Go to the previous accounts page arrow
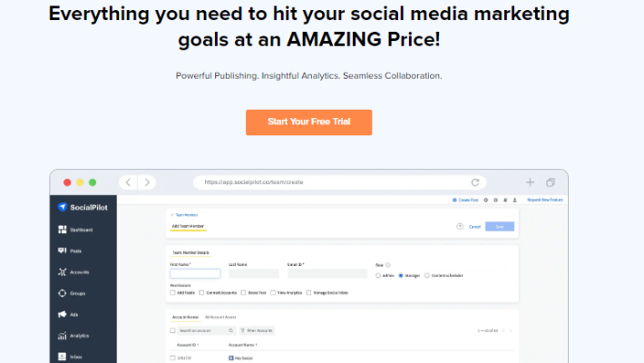Image resolution: width=644 pixels, height=363 pixels. pyautogui.click(x=503, y=330)
